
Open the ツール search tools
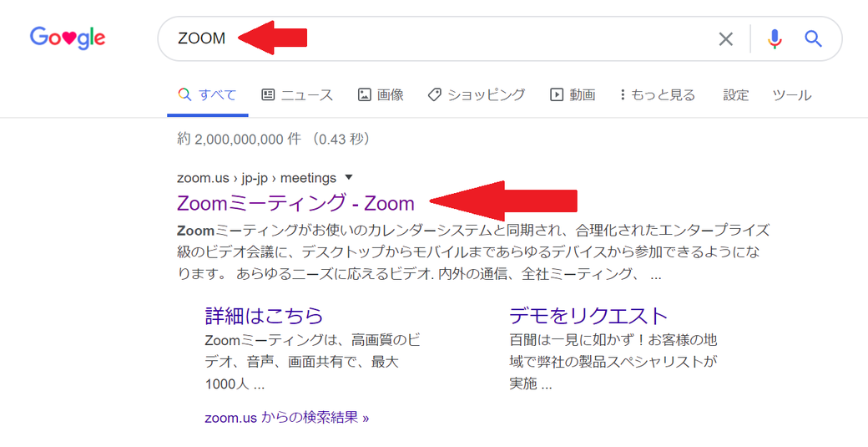coord(791,94)
